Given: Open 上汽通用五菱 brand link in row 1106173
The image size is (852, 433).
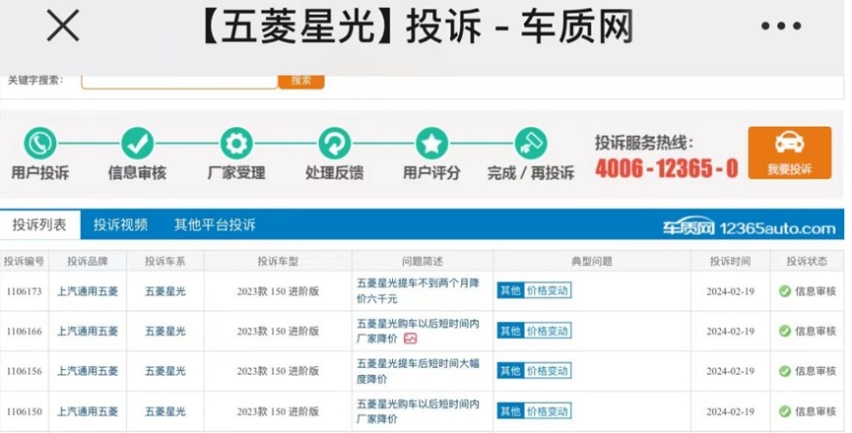Looking at the screenshot, I should (87, 291).
